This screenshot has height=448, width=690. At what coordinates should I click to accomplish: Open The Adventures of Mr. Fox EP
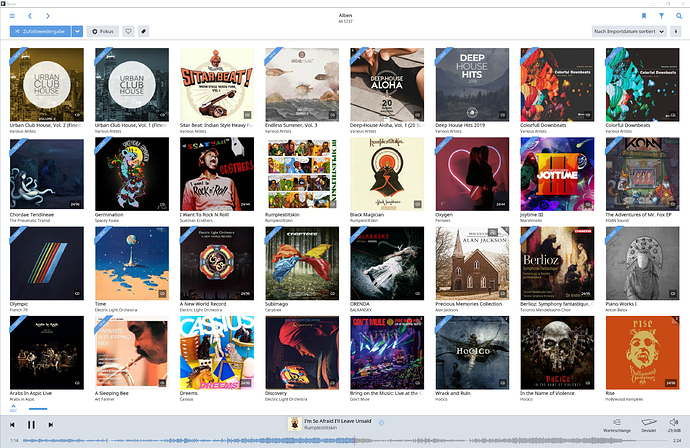point(642,174)
